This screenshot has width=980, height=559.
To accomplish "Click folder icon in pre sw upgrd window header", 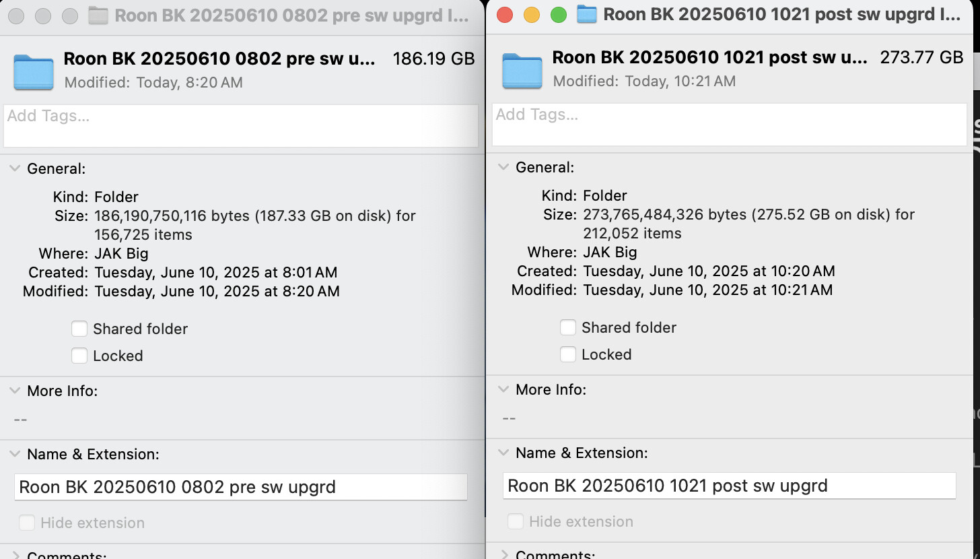I will tap(34, 73).
